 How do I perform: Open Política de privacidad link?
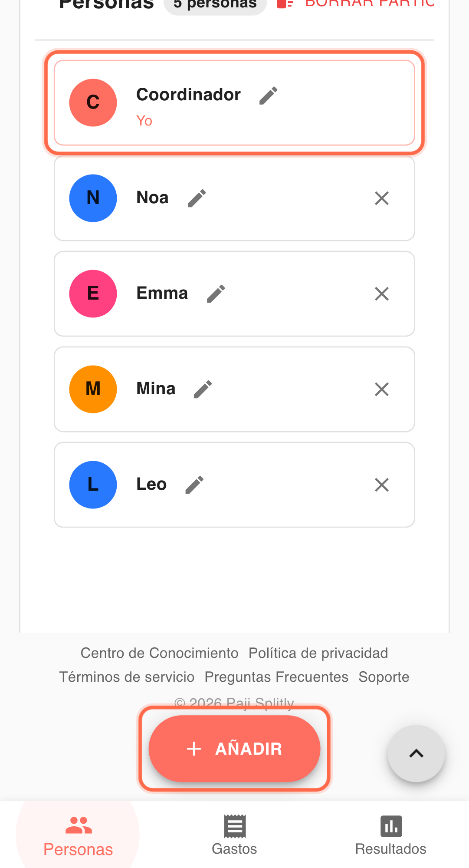[x=318, y=653]
